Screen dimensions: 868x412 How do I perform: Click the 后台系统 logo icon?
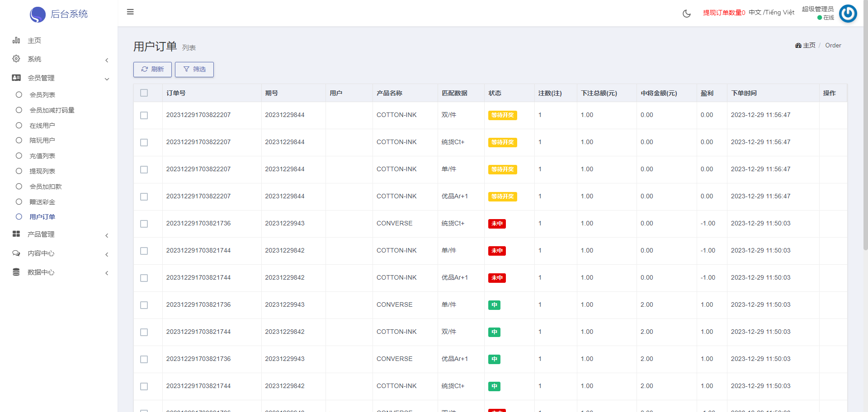38,14
